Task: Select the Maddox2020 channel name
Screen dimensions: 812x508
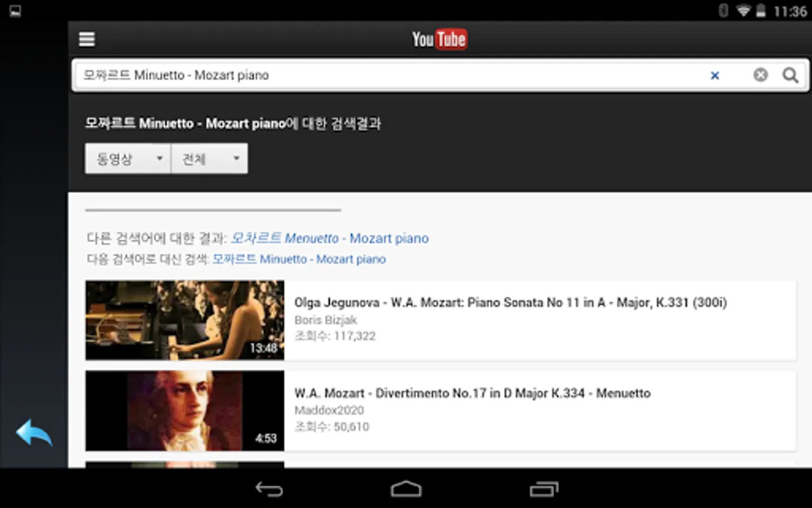Action: click(329, 410)
